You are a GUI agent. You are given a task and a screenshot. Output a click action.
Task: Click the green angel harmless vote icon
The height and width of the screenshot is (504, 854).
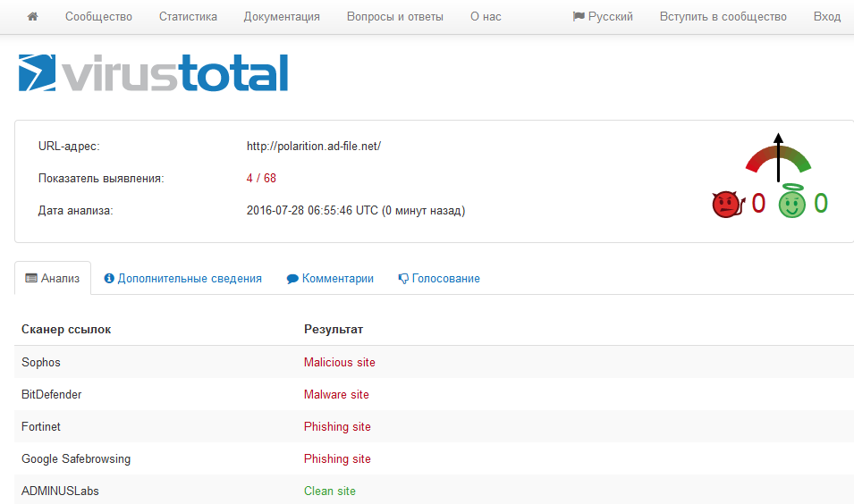tap(792, 201)
